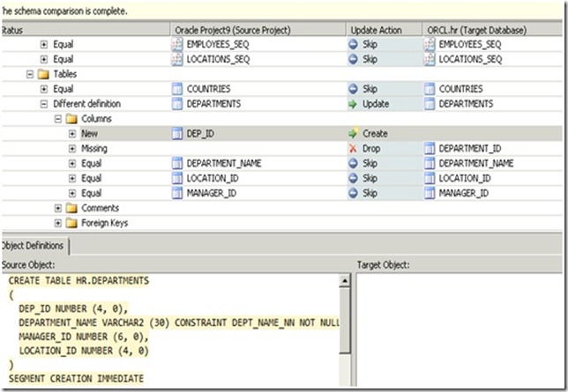The height and width of the screenshot is (392, 568).
Task: Expand the Equal row for EMPLOYEES_SEQ
Action: click(x=44, y=45)
